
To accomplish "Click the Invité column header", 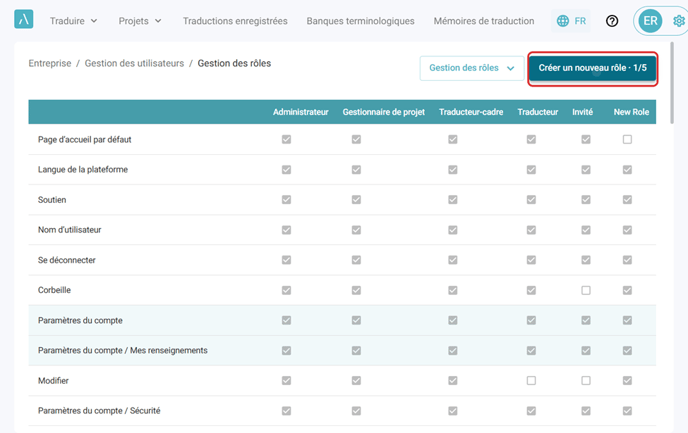I will [582, 112].
